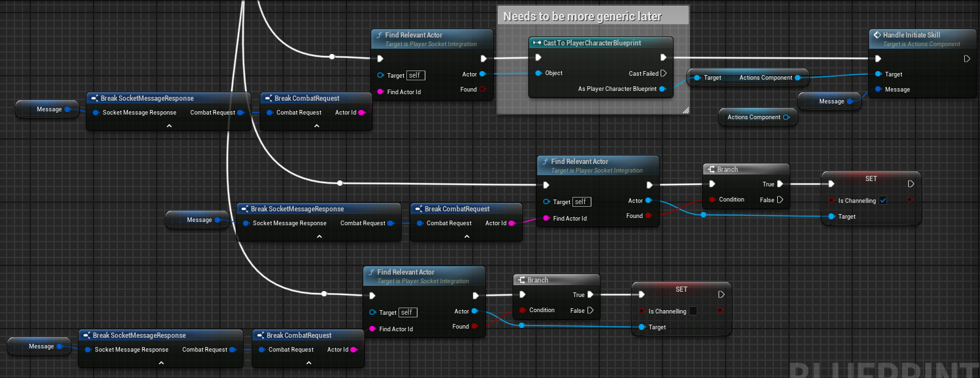Image resolution: width=980 pixels, height=378 pixels.
Task: Click reroute node on wire into bottom Find Relevant Actor
Action: (323, 294)
